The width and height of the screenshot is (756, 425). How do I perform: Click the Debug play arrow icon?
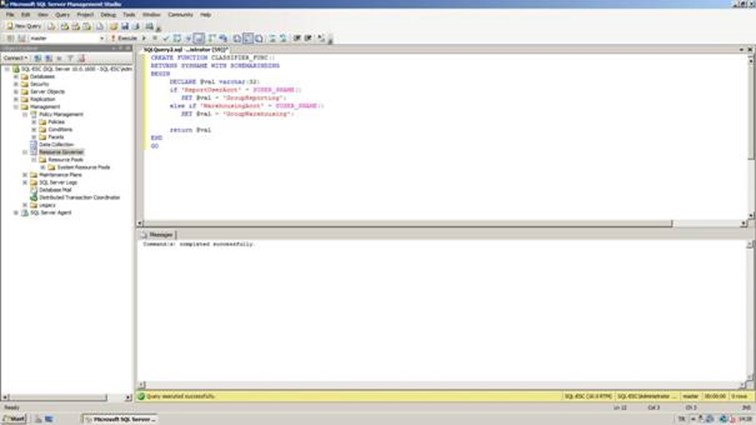click(144, 38)
